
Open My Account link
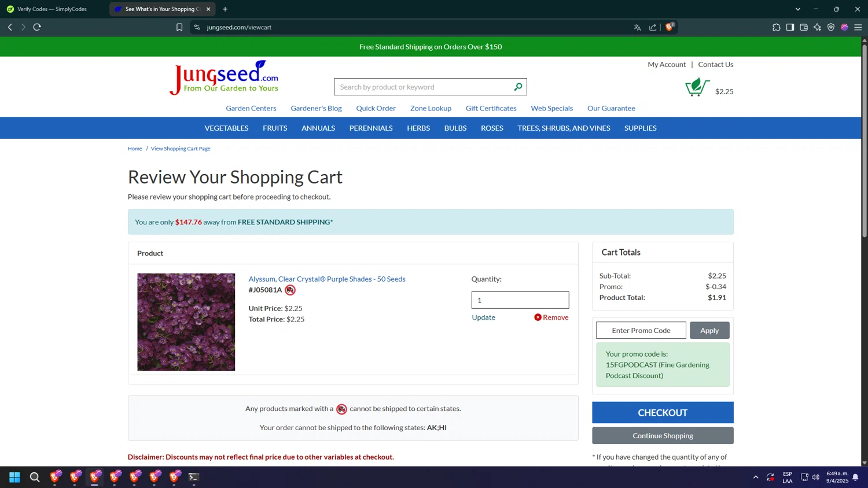coord(667,64)
